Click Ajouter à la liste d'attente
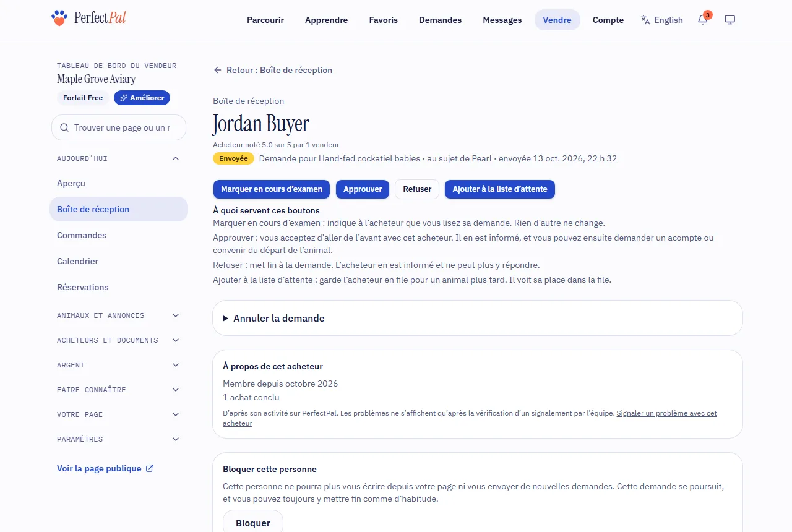Screen dimensions: 792x532 (x=500, y=189)
